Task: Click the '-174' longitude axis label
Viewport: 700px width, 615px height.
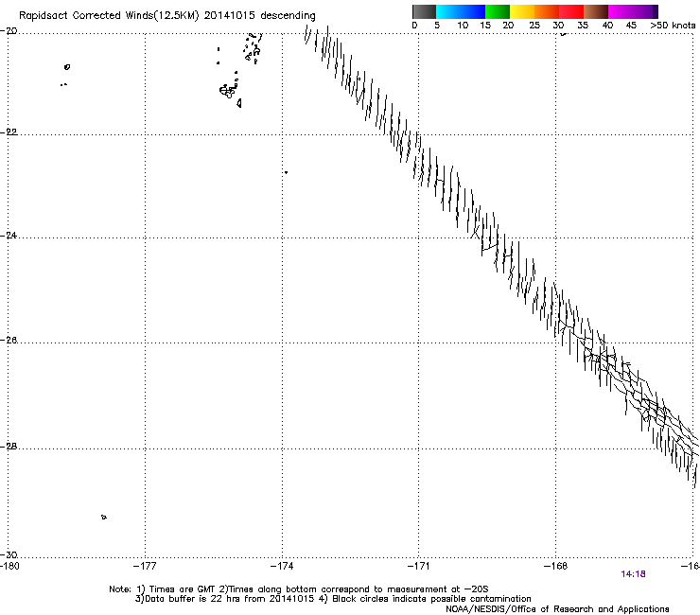Action: tap(282, 567)
